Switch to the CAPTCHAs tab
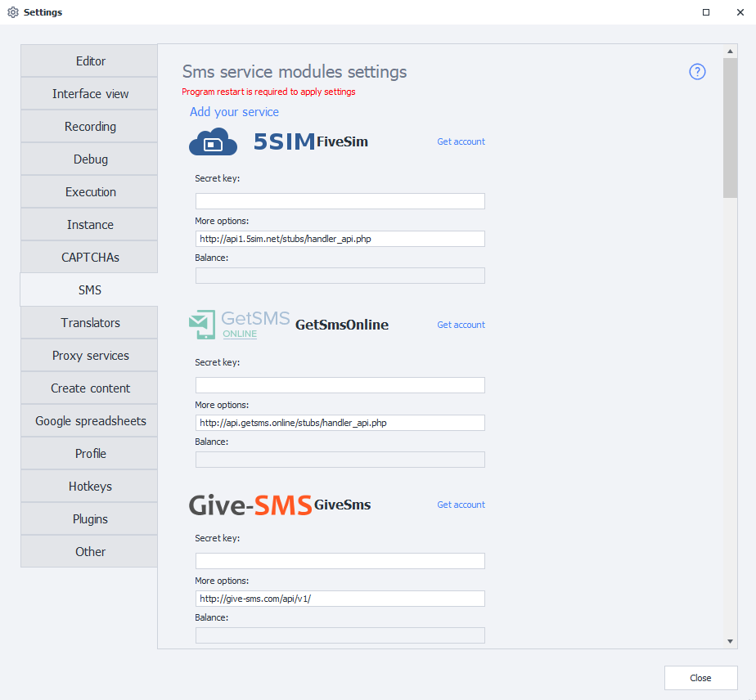 [x=90, y=258]
